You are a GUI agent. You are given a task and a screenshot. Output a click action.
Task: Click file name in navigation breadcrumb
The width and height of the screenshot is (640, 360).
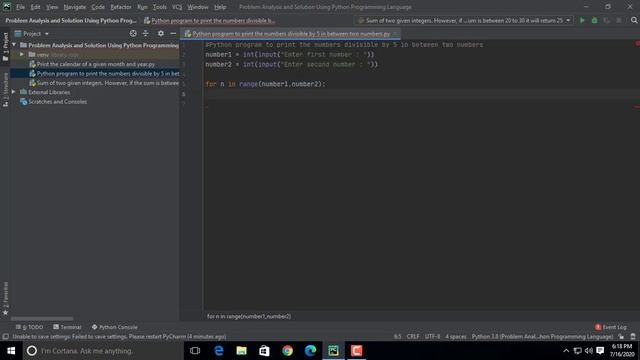(x=209, y=20)
